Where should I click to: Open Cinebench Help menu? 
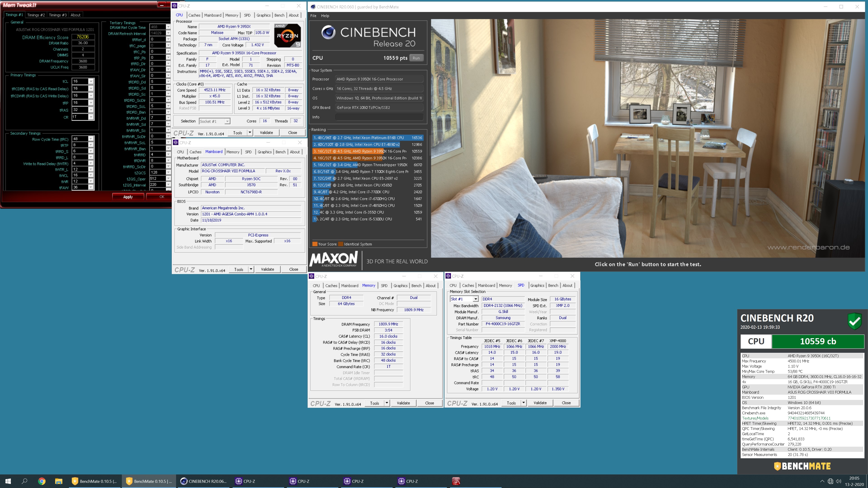(x=325, y=16)
